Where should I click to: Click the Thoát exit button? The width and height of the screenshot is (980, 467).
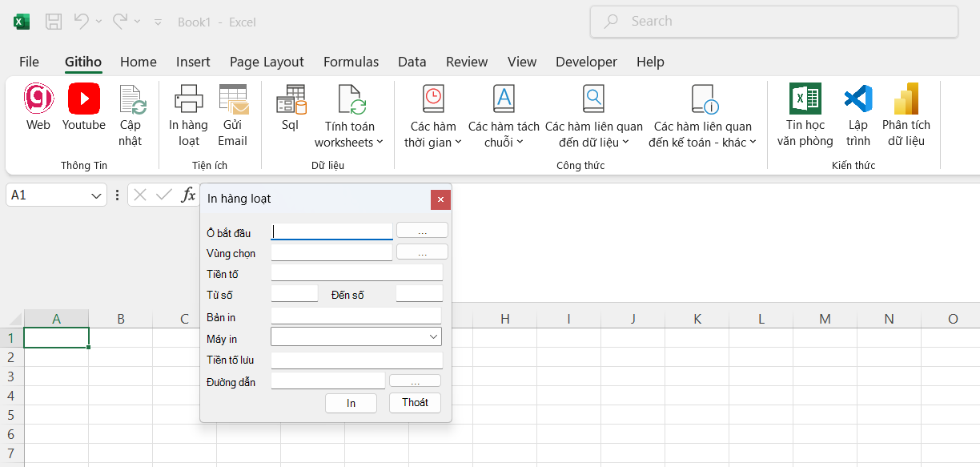415,403
